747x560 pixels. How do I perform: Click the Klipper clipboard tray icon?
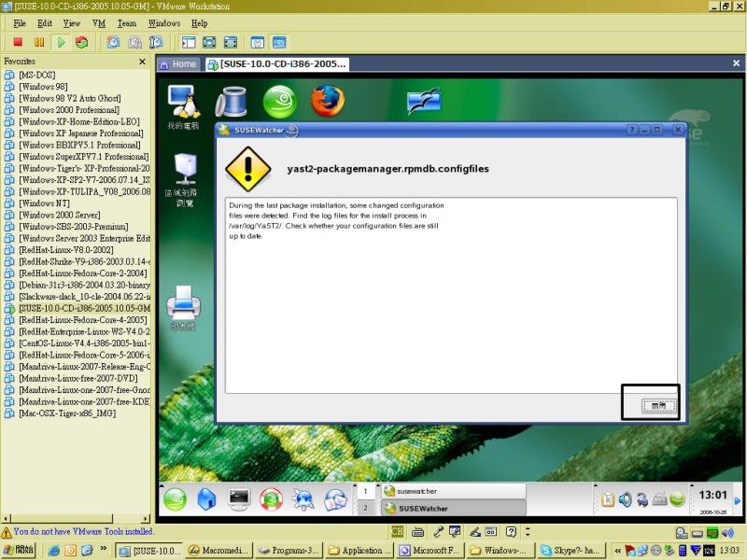click(608, 499)
